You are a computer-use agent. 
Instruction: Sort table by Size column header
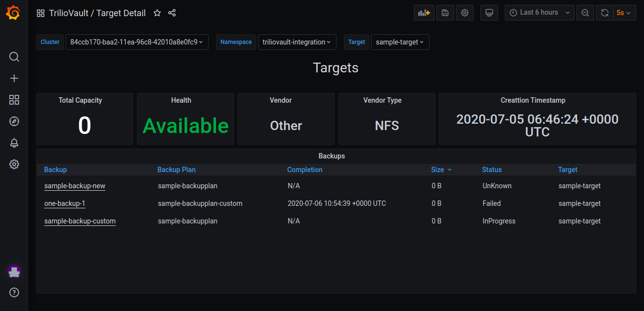(441, 170)
